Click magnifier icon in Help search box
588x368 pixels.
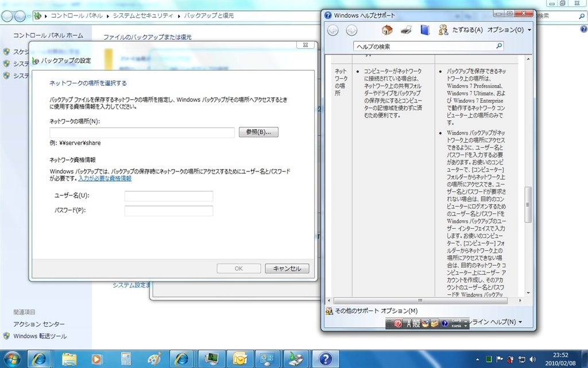[499, 46]
